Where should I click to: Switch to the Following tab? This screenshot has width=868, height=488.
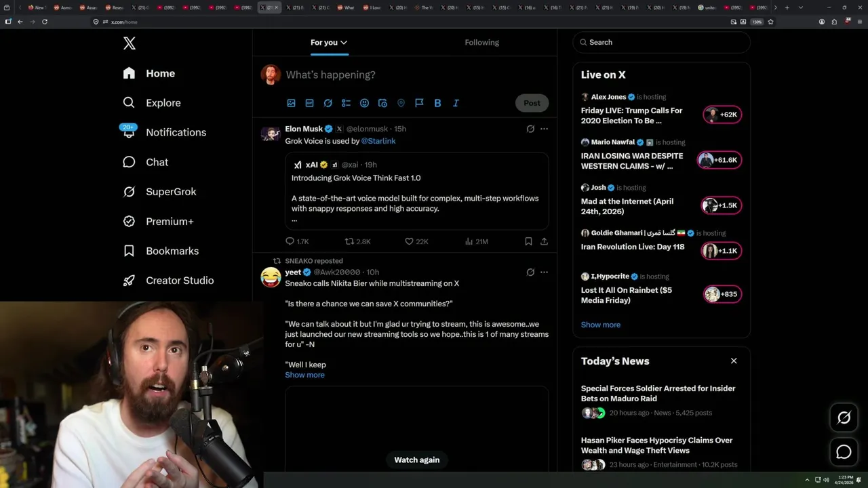click(x=481, y=43)
